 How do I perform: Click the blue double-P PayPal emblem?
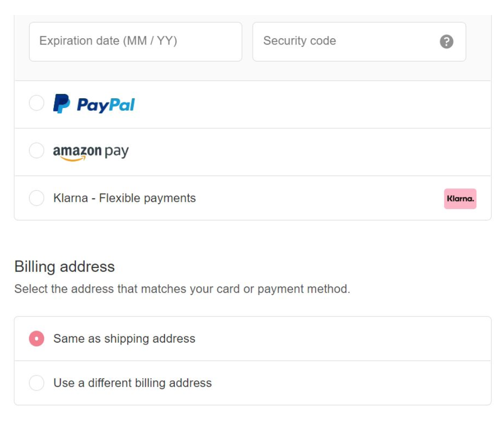61,104
